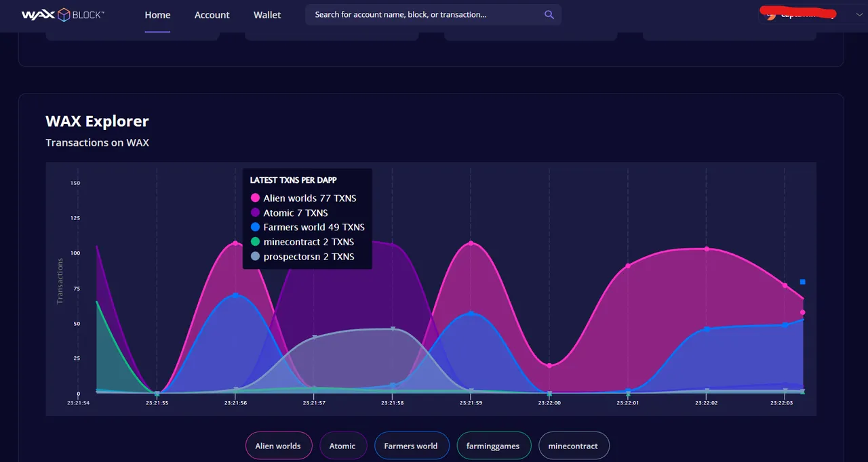Click the 'Alien worlds 77 TXNS' tooltip row
The image size is (868, 462).
(x=303, y=198)
